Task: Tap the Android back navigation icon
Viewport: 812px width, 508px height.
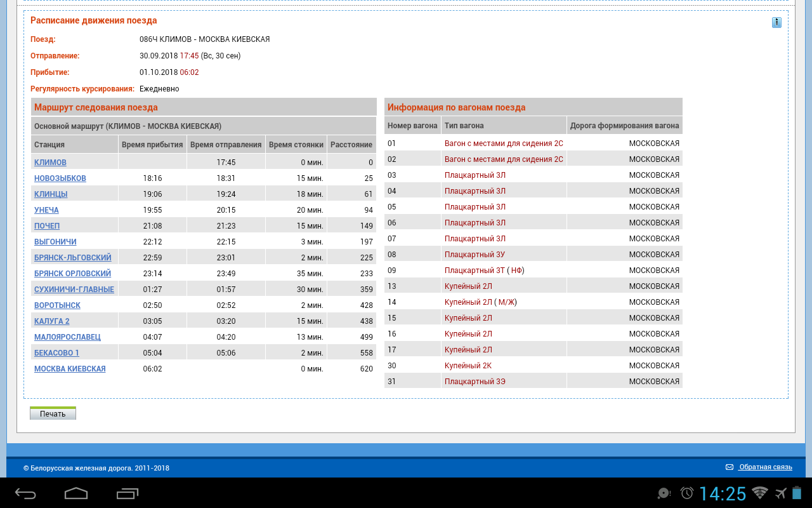Action: click(x=26, y=493)
